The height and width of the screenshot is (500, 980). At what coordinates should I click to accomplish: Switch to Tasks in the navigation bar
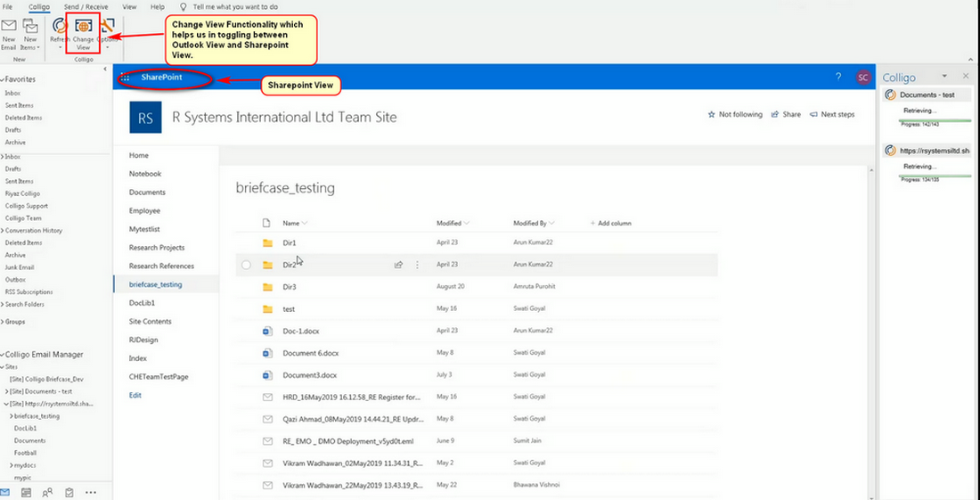pos(69,492)
